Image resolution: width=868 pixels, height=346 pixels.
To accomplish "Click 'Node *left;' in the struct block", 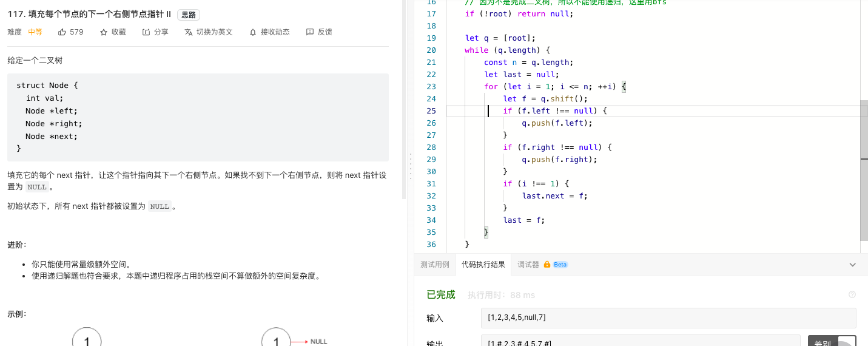I will (52, 111).
